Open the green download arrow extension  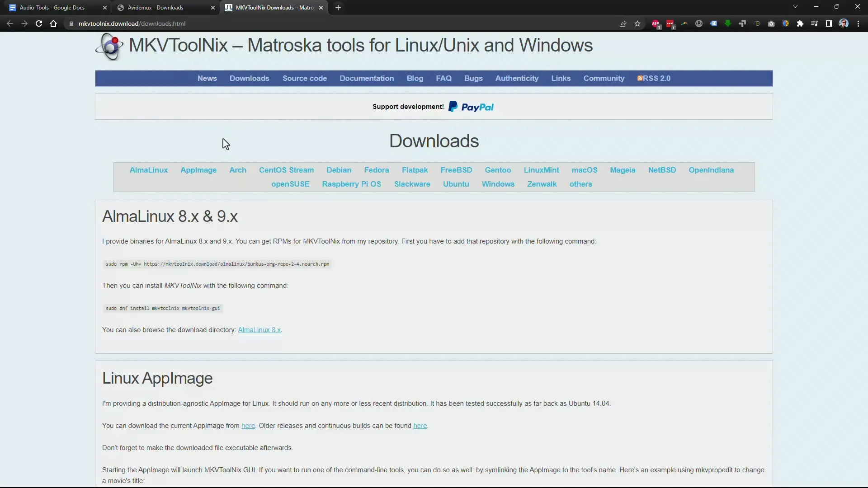coord(728,23)
